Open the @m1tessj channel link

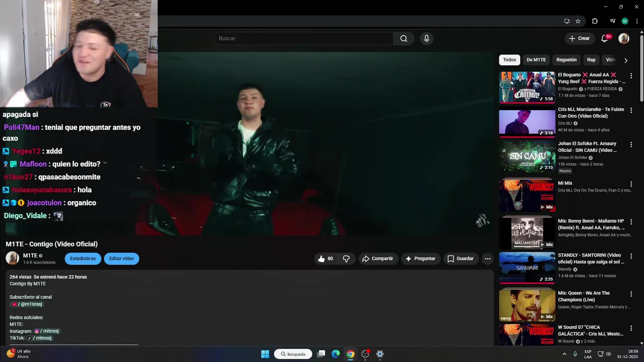pos(27,304)
